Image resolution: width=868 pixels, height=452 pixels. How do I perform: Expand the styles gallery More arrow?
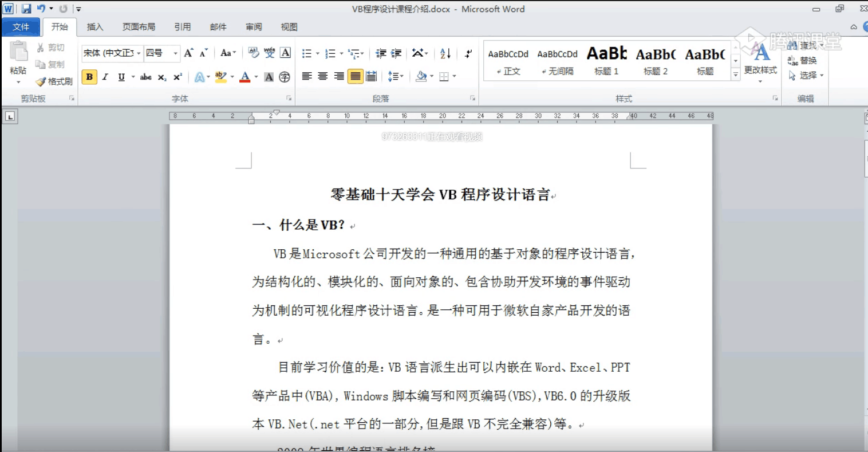(736, 74)
